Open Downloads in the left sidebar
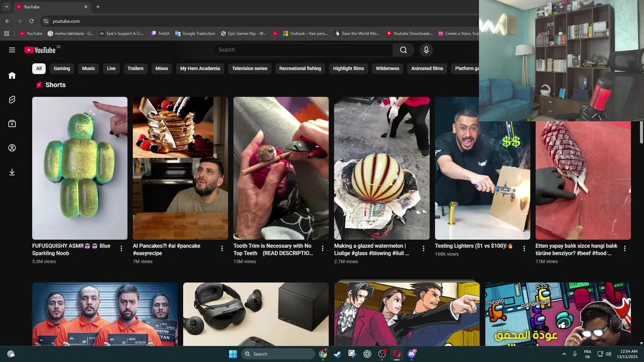Viewport: 644px width, 362px height. tap(12, 172)
